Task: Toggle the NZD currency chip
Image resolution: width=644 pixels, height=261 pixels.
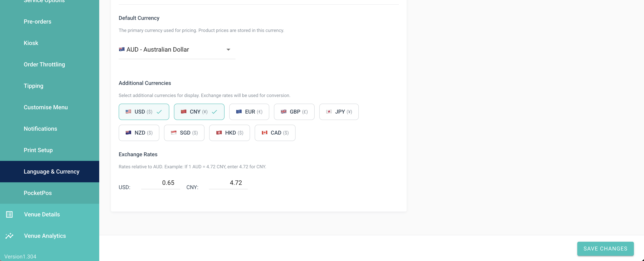Action: (x=139, y=133)
